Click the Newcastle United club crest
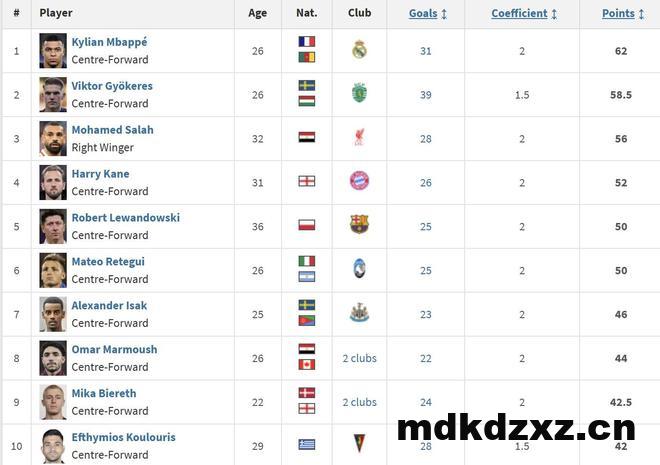The width and height of the screenshot is (660, 465). pos(359,313)
